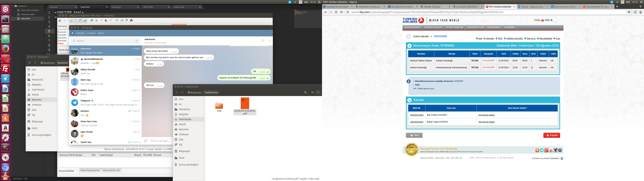
Task: Open Opera new tab plus button
Action: coord(617,7)
